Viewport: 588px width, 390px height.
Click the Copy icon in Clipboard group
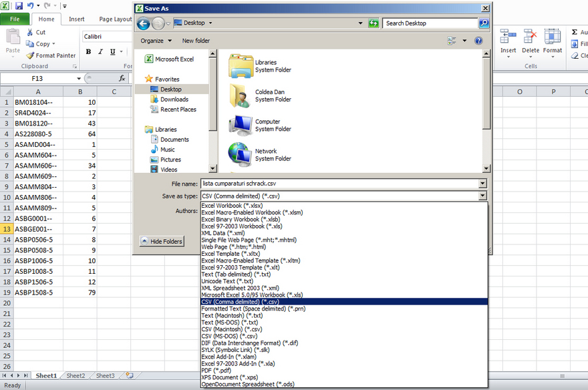pyautogui.click(x=29, y=44)
